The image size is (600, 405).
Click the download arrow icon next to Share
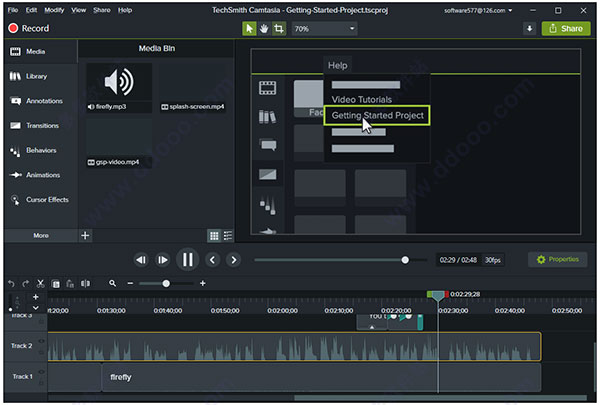pyautogui.click(x=530, y=29)
